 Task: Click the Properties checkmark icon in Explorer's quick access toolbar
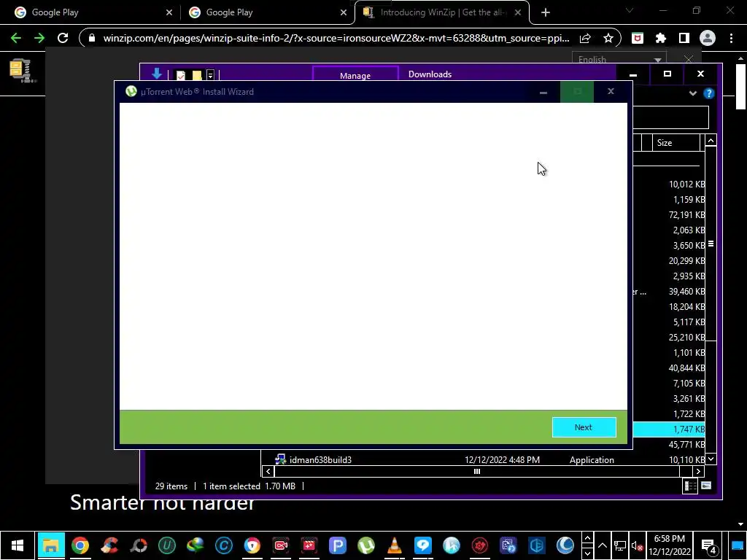pos(181,75)
